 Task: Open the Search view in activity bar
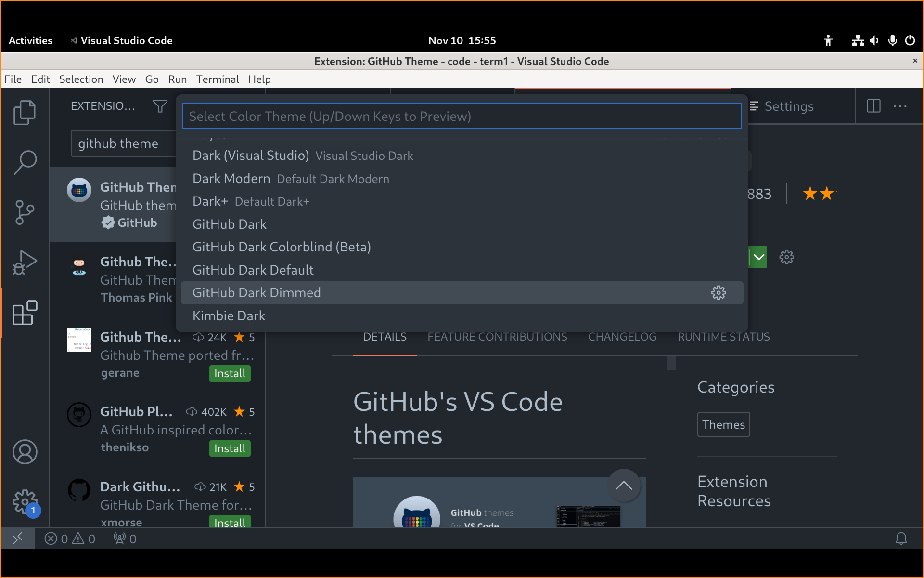tap(25, 163)
